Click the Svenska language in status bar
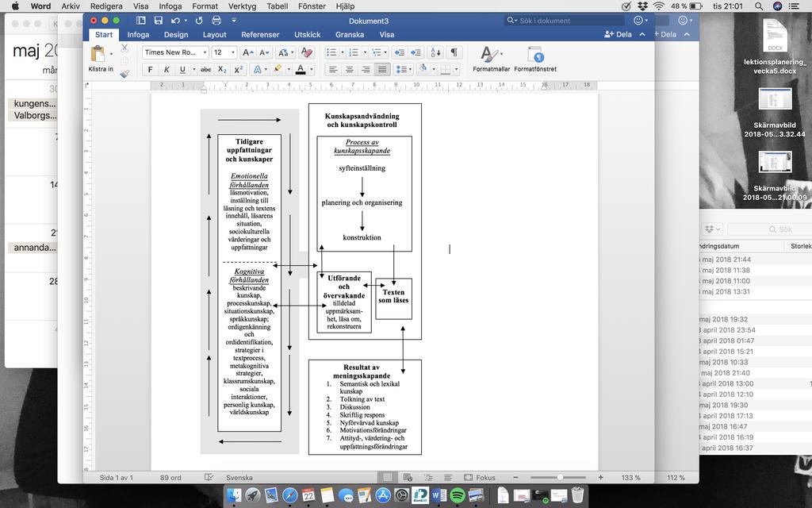 [239, 477]
